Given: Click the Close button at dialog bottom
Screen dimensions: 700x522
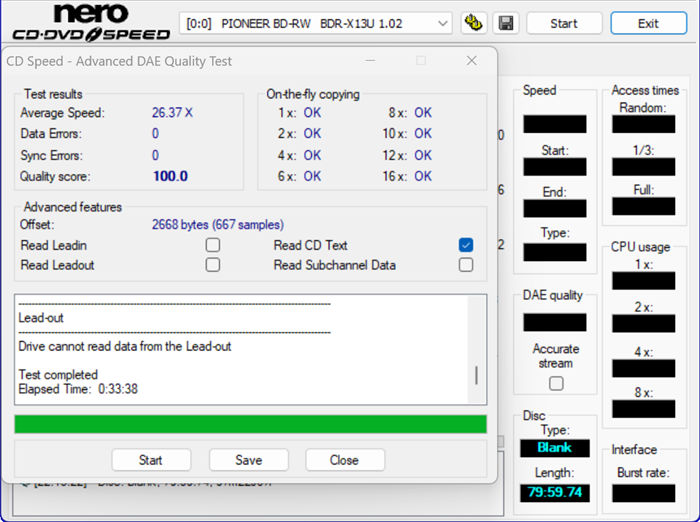Looking at the screenshot, I should 344,460.
